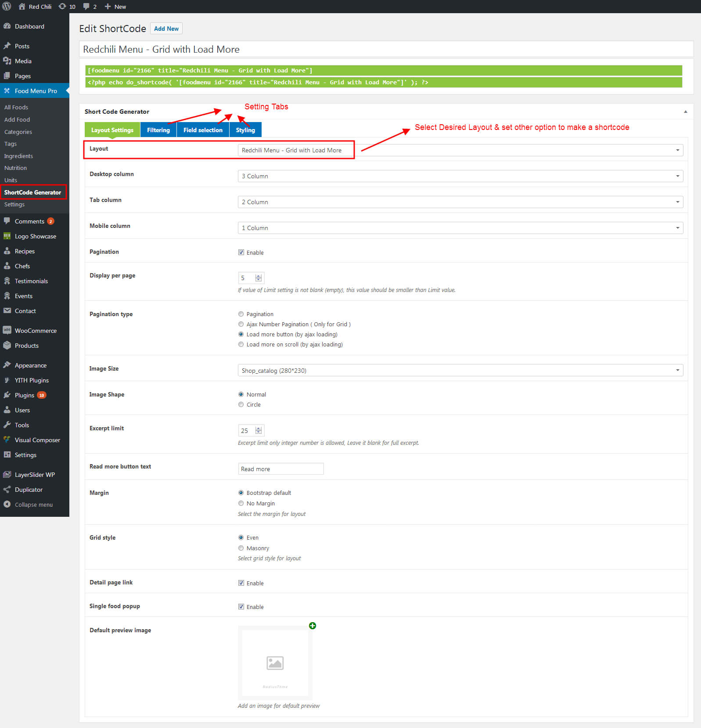The width and height of the screenshot is (701, 728).
Task: Open Pages icon in sidebar
Action: click(7, 76)
